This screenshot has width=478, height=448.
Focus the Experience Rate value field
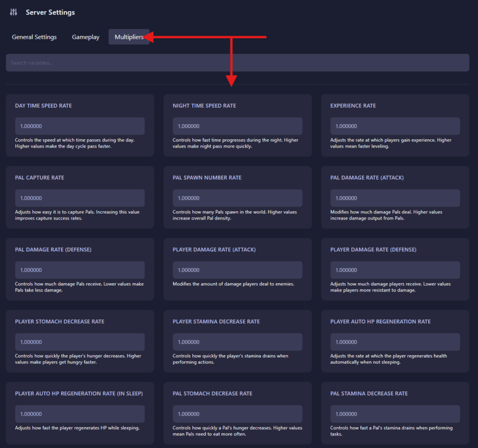point(395,126)
